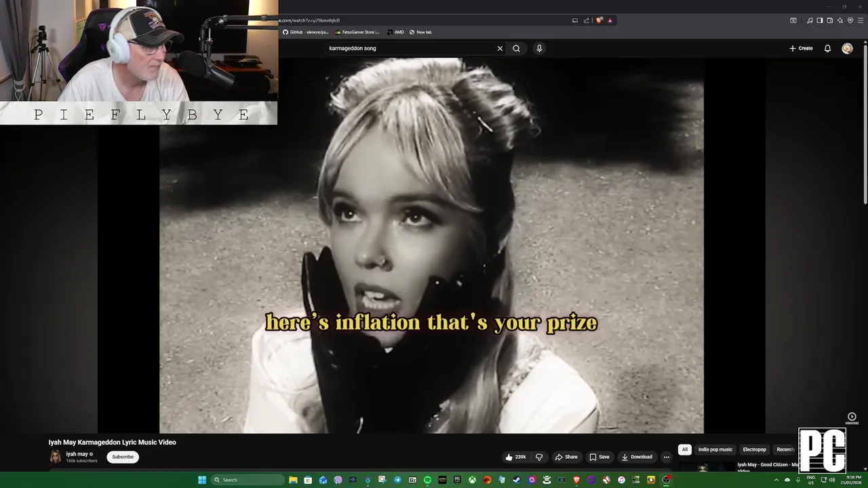Click the video player frame to pause

coord(431,245)
